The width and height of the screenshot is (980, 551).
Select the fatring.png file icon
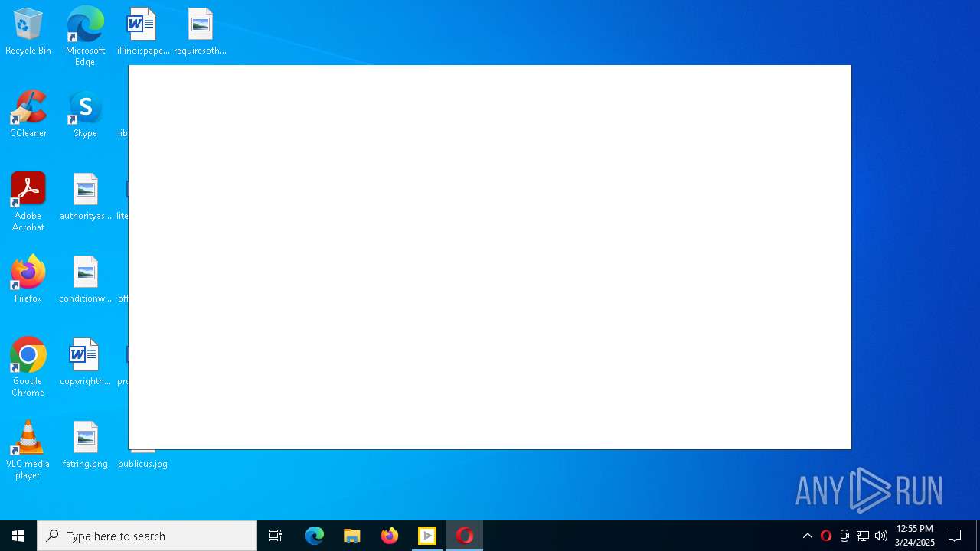coord(85,445)
